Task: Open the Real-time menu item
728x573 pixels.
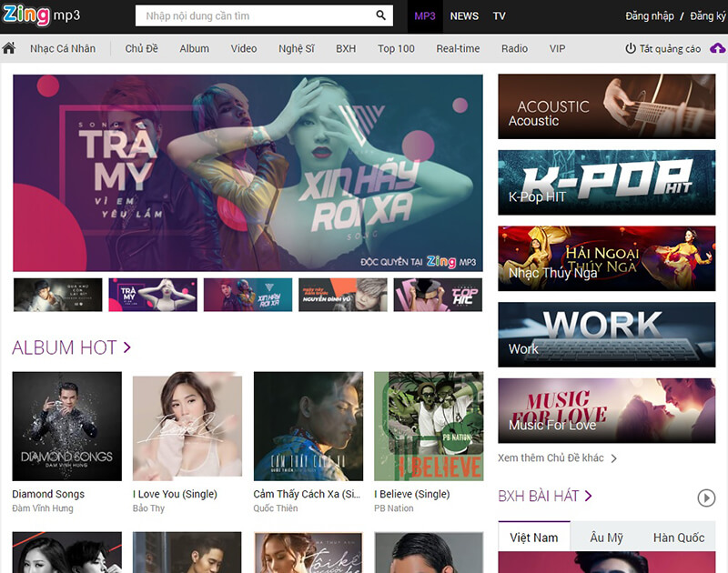Action: [458, 48]
